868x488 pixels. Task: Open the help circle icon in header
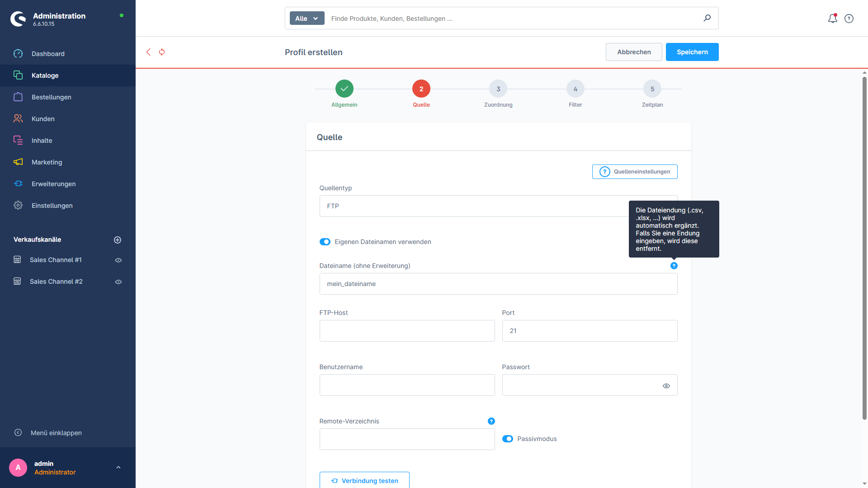849,19
